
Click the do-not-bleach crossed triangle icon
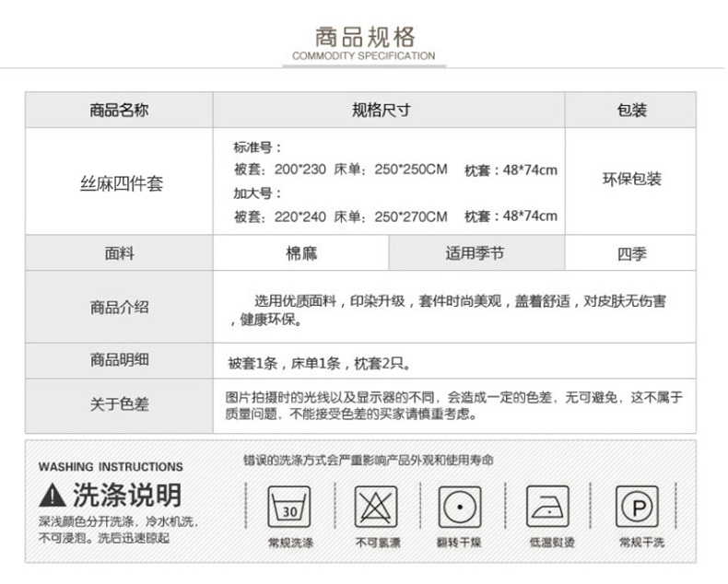tap(375, 507)
